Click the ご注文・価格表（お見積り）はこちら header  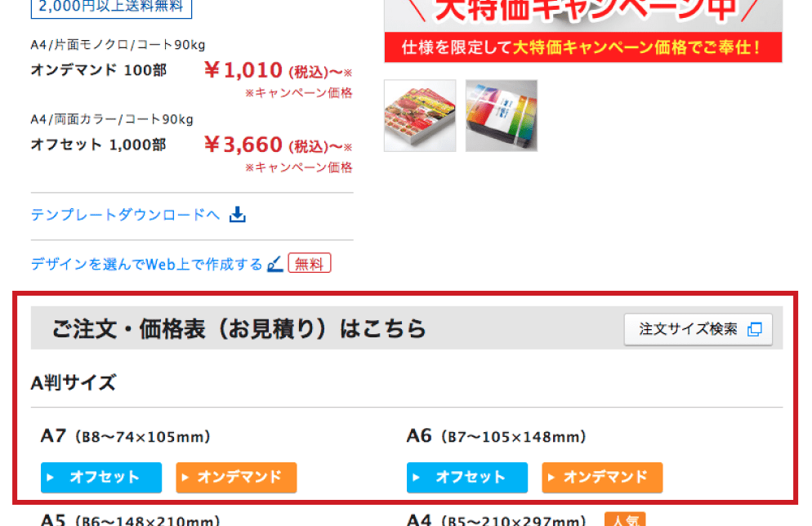pyautogui.click(x=239, y=328)
